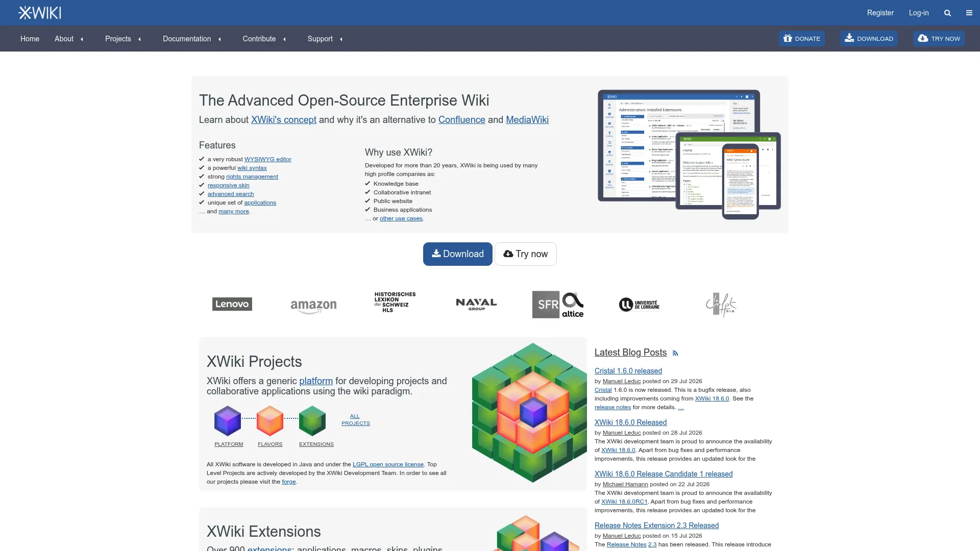Expand the Documentation menu arrow
Viewport: 980px width, 551px height.
(219, 39)
